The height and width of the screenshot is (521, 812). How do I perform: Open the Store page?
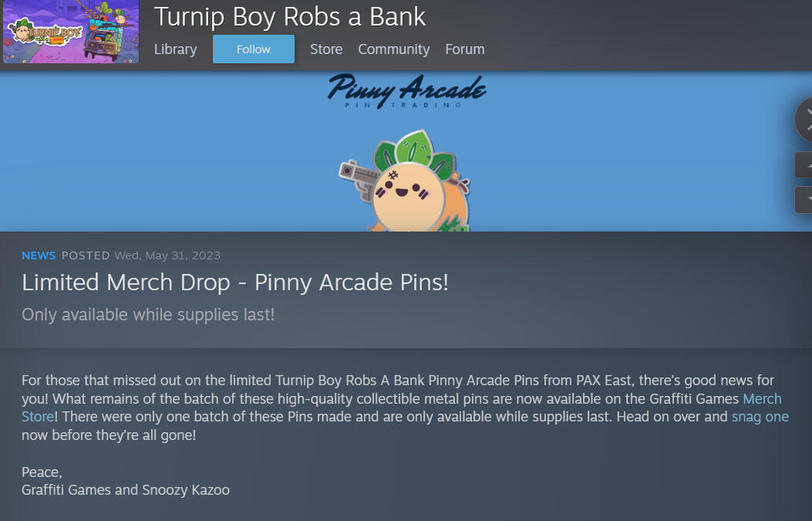pos(326,49)
